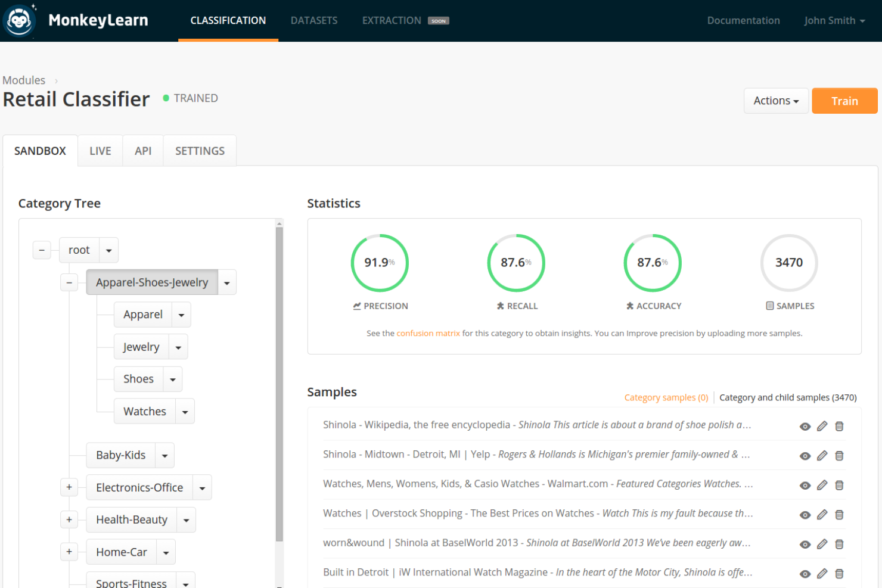This screenshot has width=882, height=588.
Task: Edit the Casio Watches Walmart.com sample
Action: (822, 485)
